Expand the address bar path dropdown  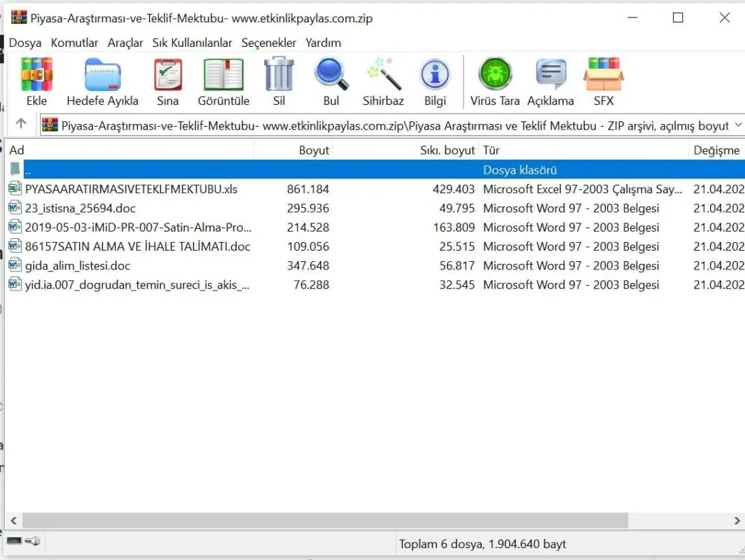tap(738, 125)
